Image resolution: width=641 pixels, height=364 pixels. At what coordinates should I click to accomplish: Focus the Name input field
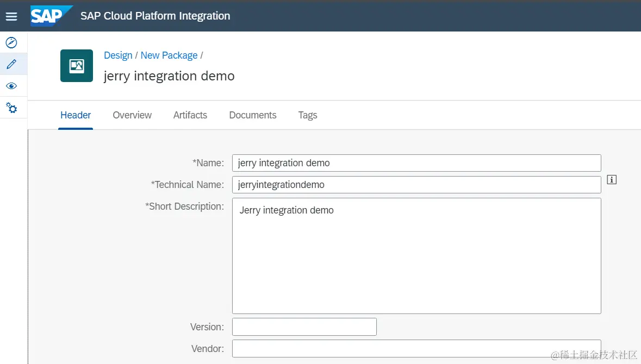(416, 163)
